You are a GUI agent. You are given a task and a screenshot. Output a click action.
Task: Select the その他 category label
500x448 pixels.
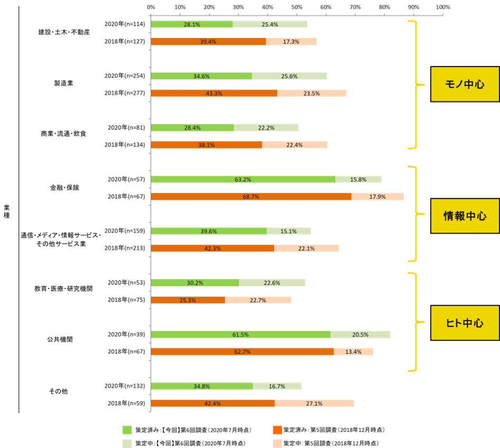[x=58, y=391]
